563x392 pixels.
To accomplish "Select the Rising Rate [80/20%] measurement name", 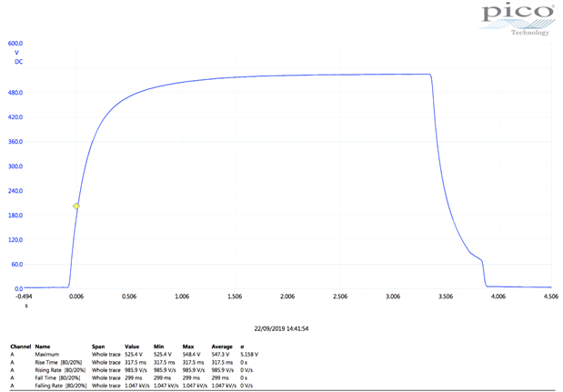I will pyautogui.click(x=60, y=370).
